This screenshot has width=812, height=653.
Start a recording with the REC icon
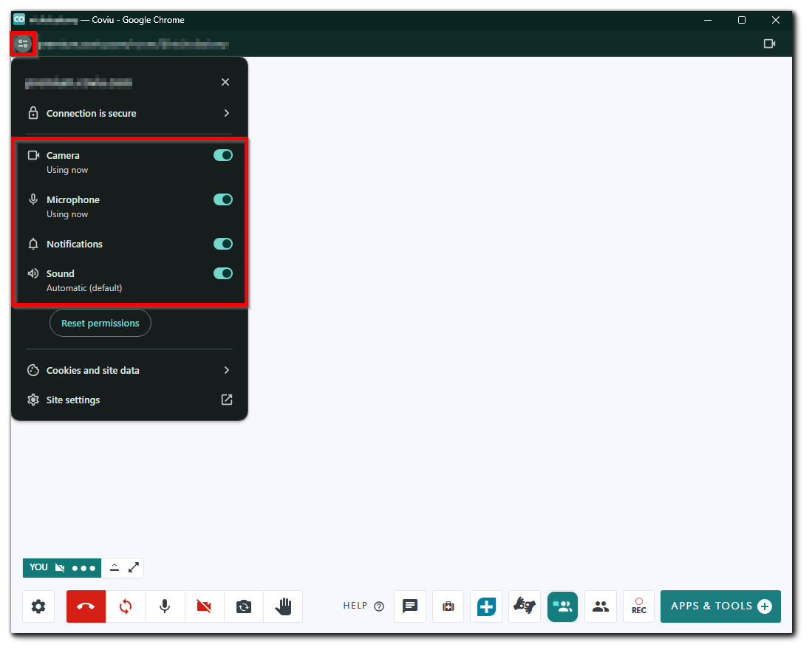[x=638, y=606]
